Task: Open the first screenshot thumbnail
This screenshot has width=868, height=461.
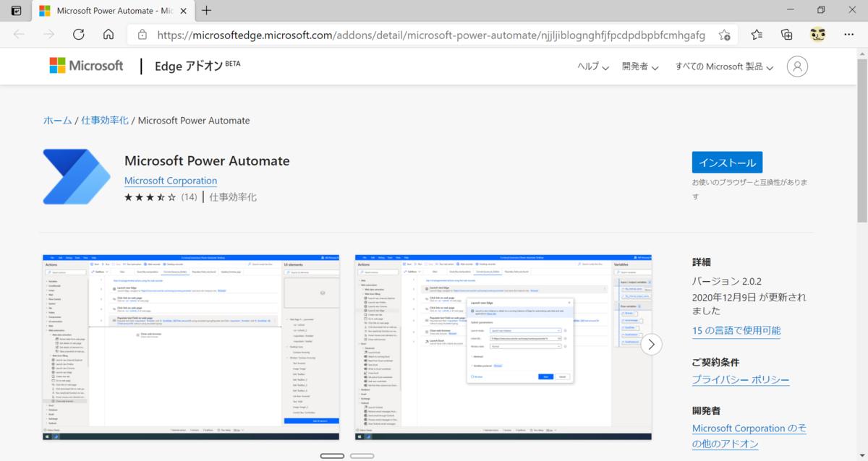Action: coord(191,347)
